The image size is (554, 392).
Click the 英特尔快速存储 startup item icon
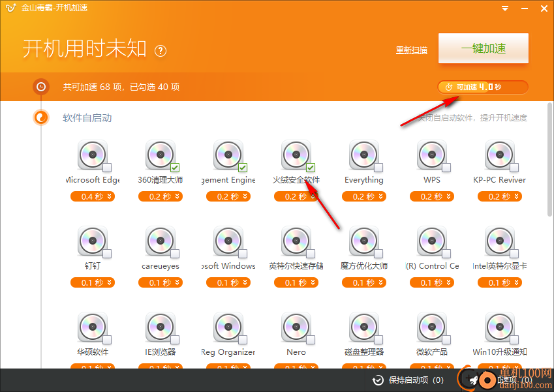[296, 241]
